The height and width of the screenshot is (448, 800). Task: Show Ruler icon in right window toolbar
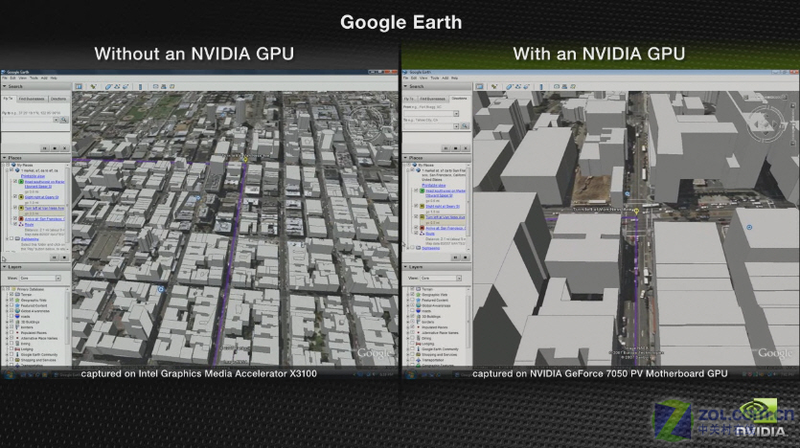[541, 87]
